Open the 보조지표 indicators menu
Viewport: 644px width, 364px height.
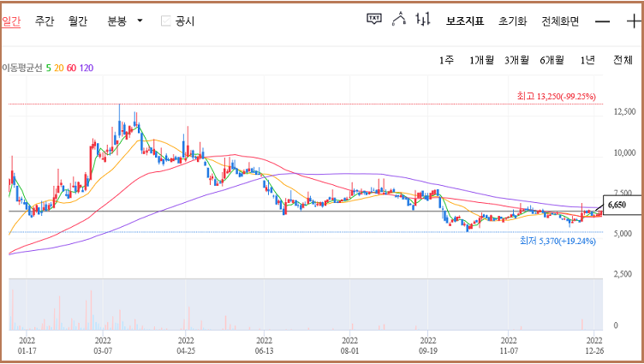coord(465,21)
